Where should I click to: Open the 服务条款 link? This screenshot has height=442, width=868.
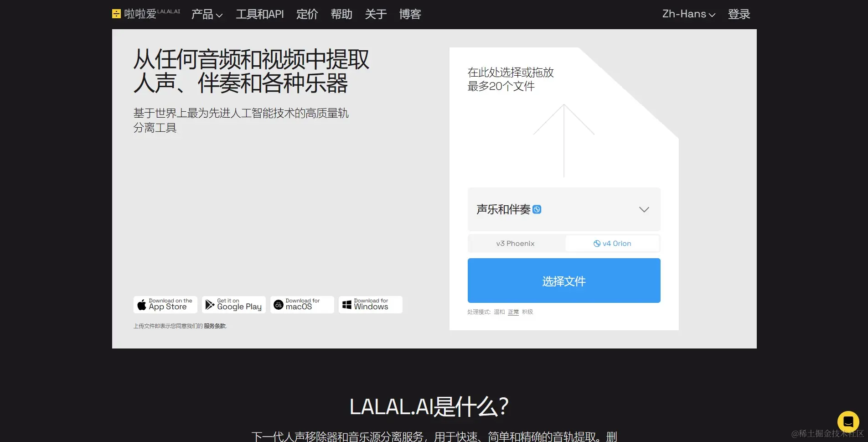point(215,326)
